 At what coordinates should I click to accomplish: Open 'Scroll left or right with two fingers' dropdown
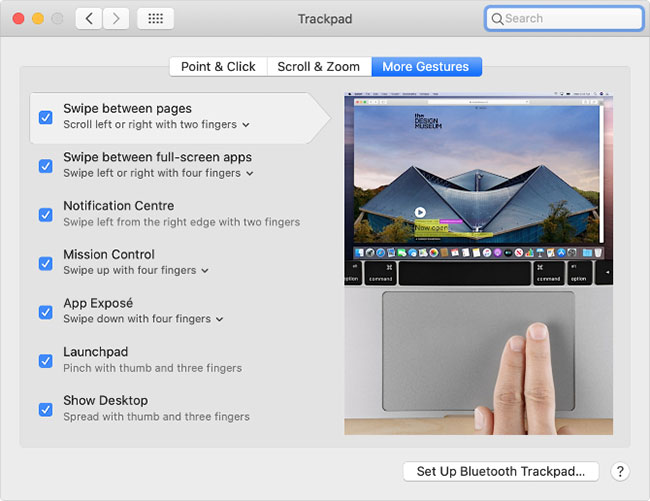[157, 125]
